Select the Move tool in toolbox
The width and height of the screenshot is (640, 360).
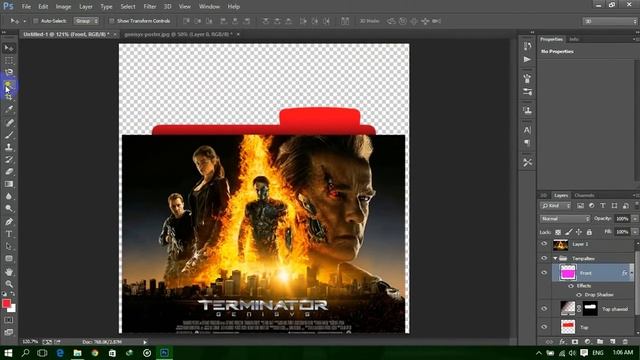pos(9,48)
